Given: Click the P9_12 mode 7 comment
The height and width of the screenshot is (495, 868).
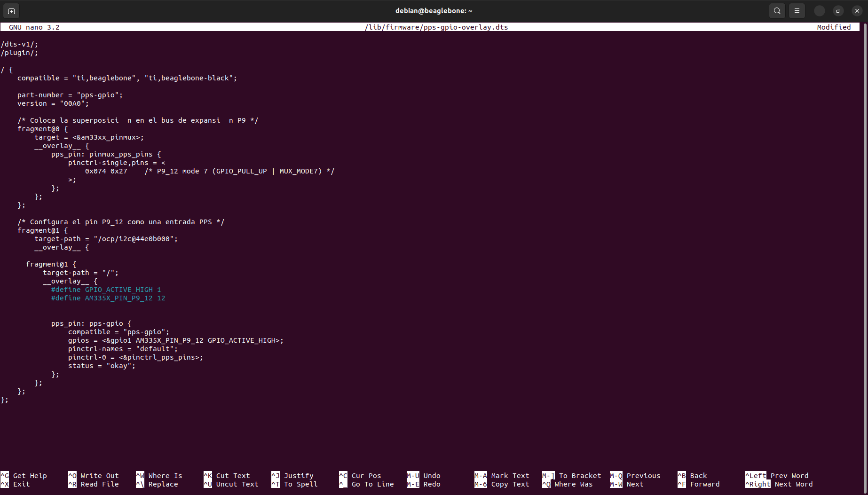Looking at the screenshot, I should (x=239, y=171).
